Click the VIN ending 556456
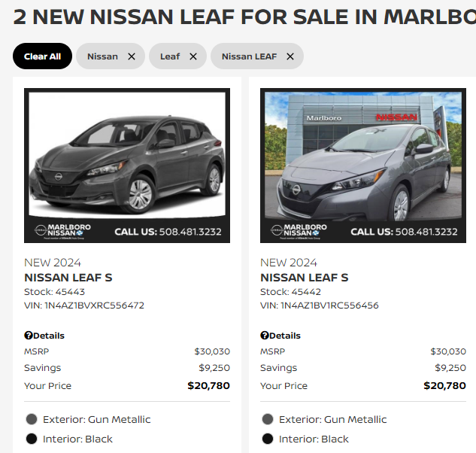The image size is (476, 453). pos(320,306)
